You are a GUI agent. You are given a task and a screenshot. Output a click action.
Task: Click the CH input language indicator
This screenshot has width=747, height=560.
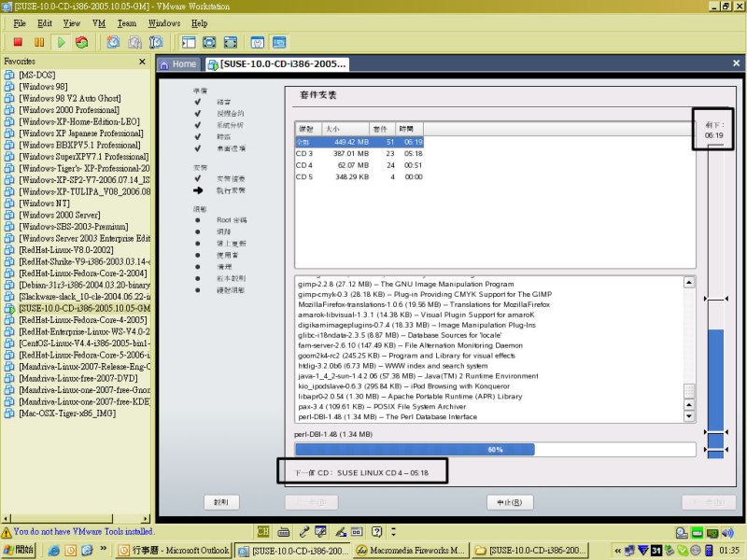(263, 531)
